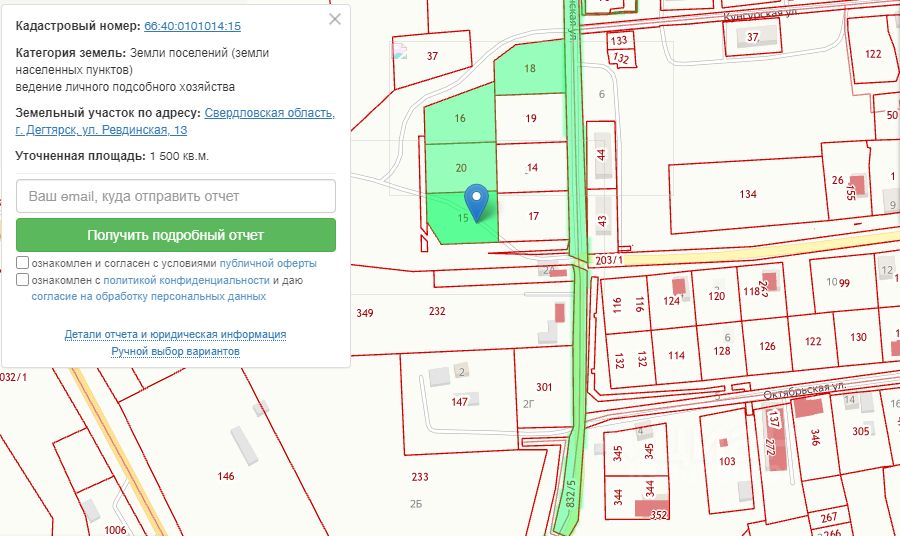Click the Октябрьская ул. street label

coord(804,391)
